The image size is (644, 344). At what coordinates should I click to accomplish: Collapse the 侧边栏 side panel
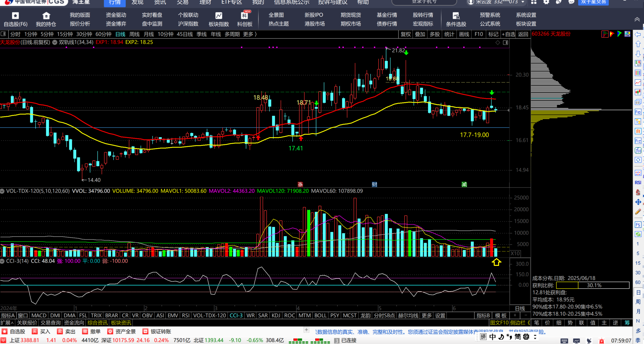coord(520,323)
